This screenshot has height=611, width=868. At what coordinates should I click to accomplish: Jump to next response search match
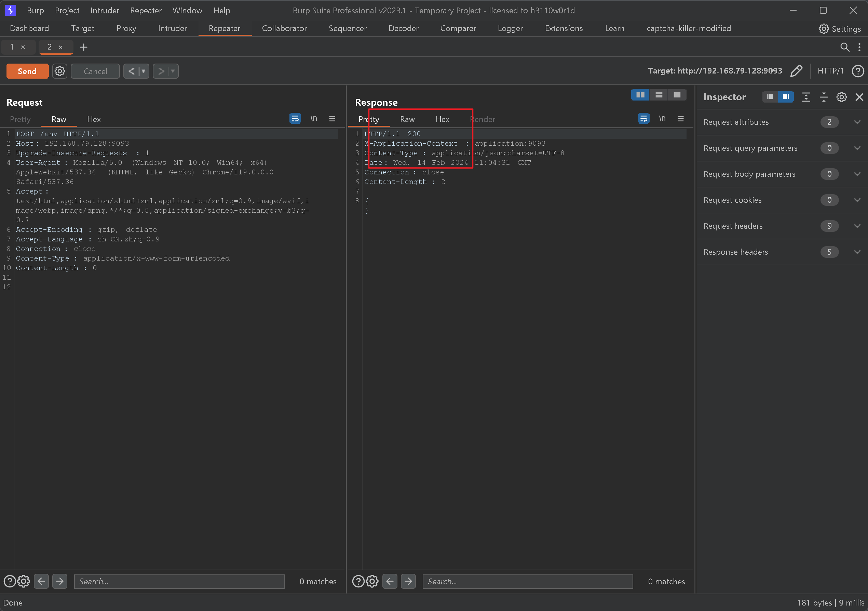(408, 581)
